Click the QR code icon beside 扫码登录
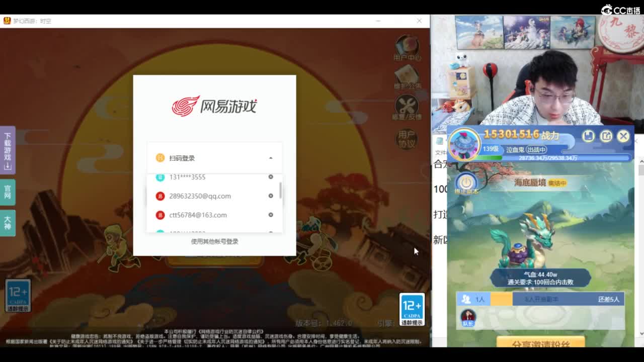This screenshot has height=362, width=644. [160, 158]
